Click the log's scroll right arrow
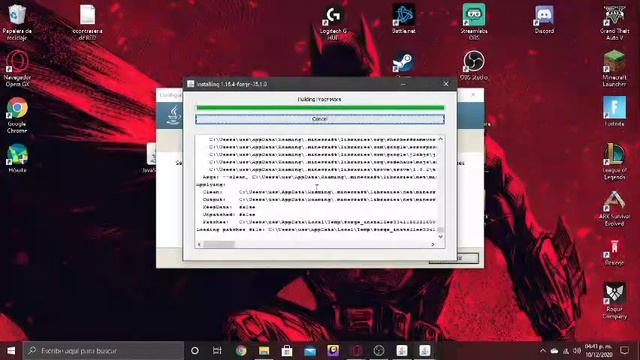640x360 pixels. 433,244
